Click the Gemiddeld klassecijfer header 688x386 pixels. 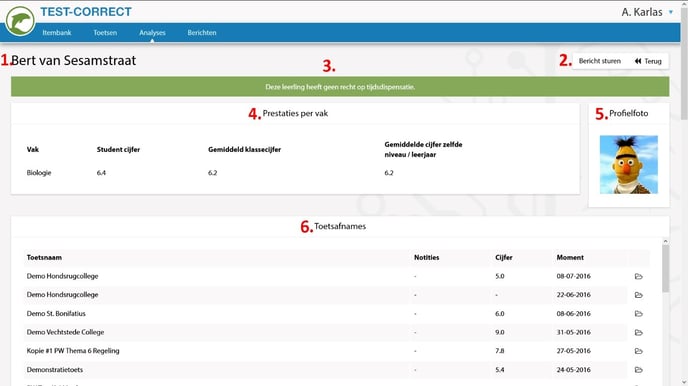point(244,150)
